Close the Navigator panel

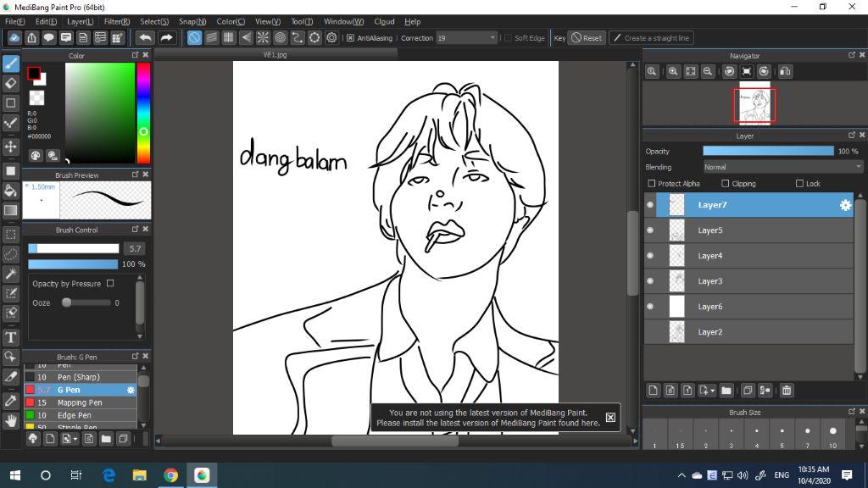[x=862, y=55]
